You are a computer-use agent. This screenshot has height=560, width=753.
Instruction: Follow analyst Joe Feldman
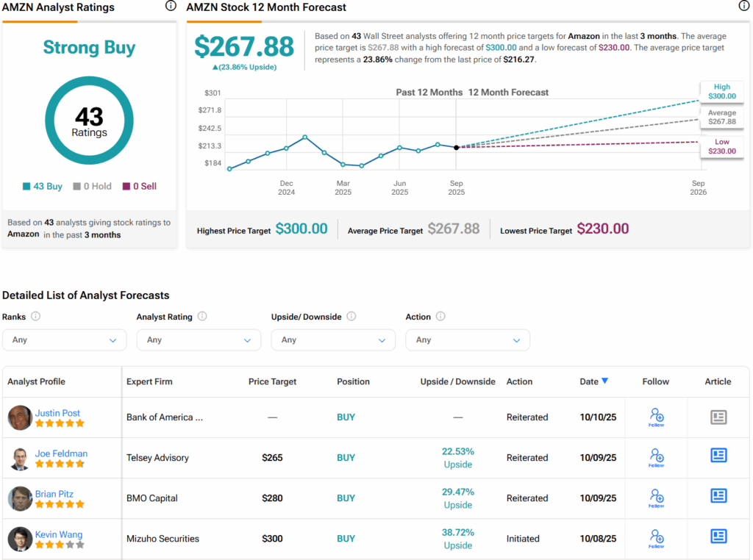(x=656, y=457)
